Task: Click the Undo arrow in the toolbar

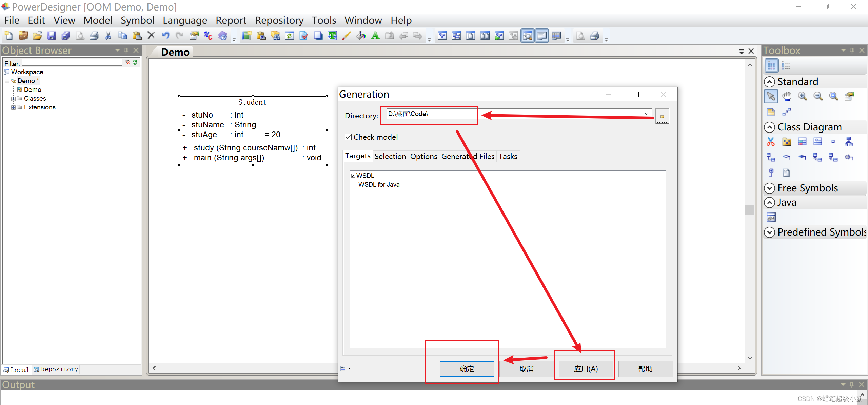Action: (x=165, y=36)
